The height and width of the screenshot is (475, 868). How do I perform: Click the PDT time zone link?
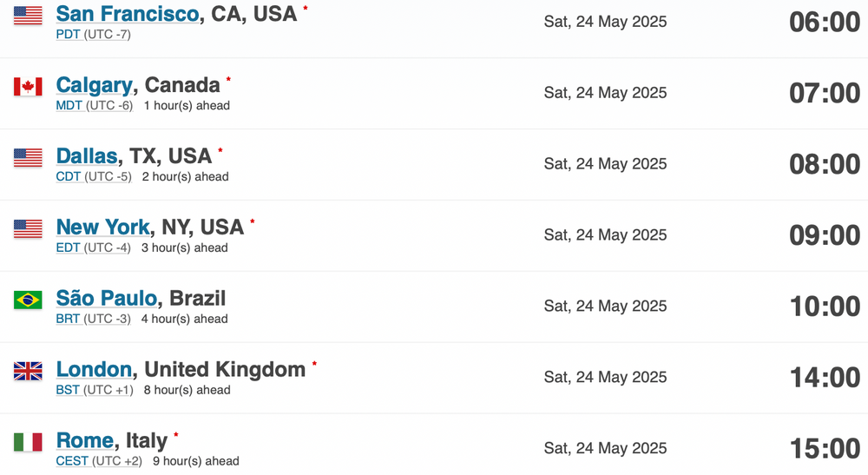click(x=68, y=35)
